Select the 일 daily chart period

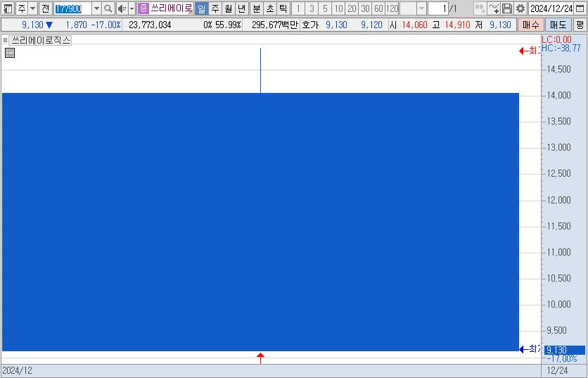(x=202, y=8)
